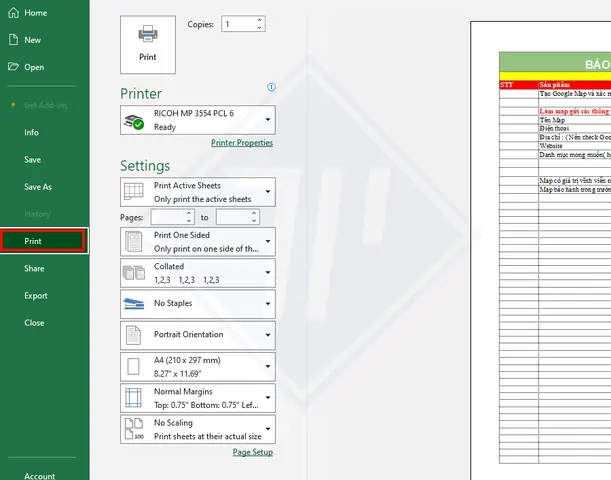
Task: Open the No Scaling dropdown
Action: 198,429
